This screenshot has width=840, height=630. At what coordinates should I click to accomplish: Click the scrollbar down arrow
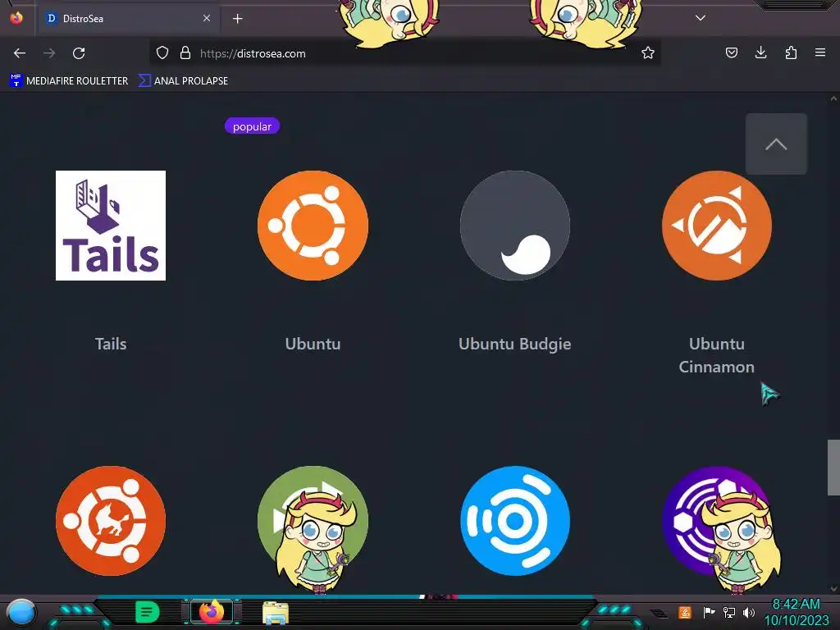[833, 588]
